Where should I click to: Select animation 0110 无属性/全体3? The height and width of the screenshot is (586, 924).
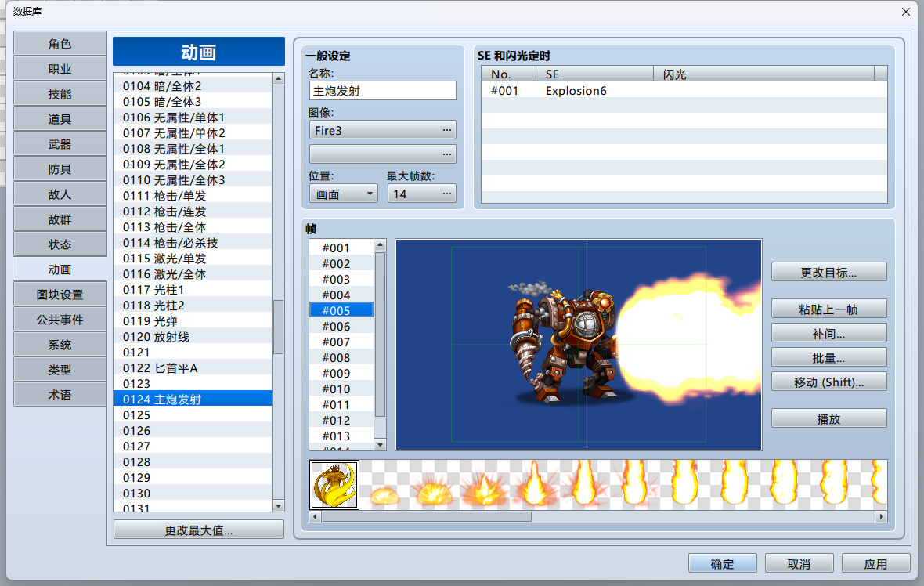[193, 180]
